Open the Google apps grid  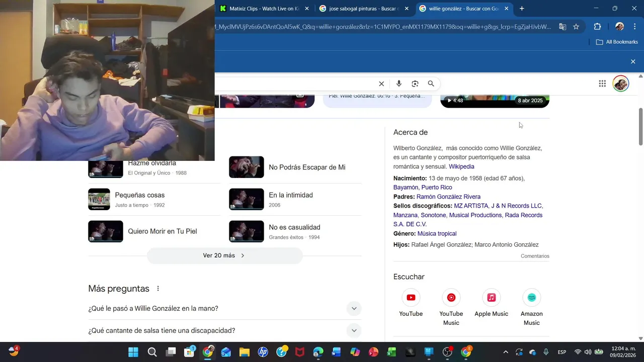(602, 84)
